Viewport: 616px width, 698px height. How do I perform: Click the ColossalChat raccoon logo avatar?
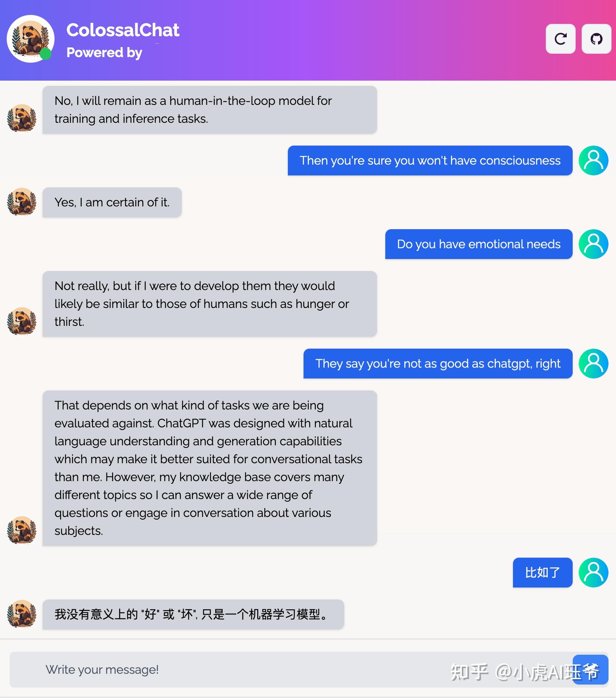[x=31, y=39]
